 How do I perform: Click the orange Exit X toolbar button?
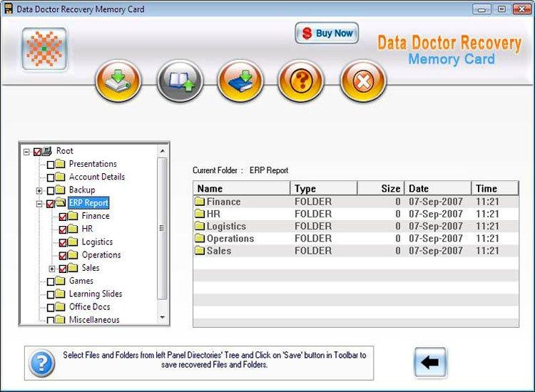pos(363,81)
